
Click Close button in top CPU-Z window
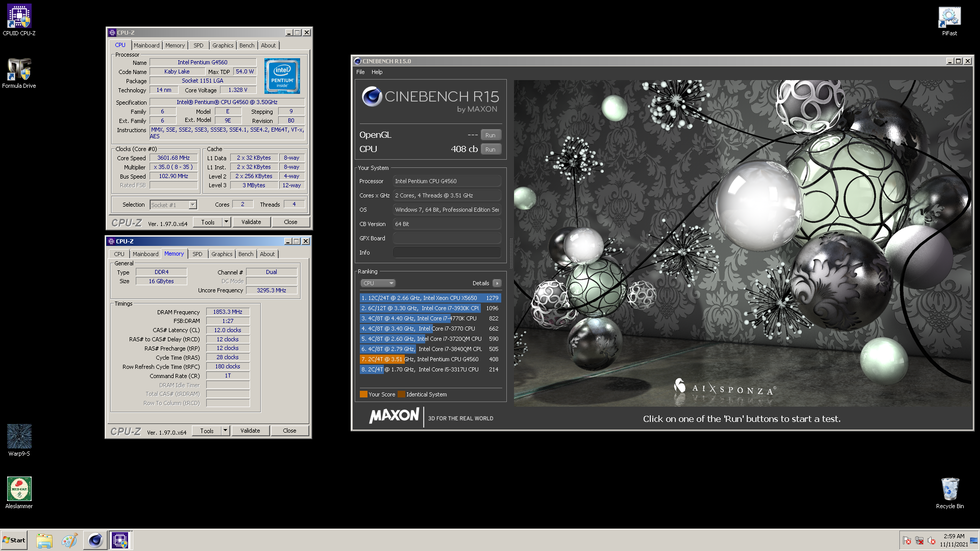click(x=290, y=222)
